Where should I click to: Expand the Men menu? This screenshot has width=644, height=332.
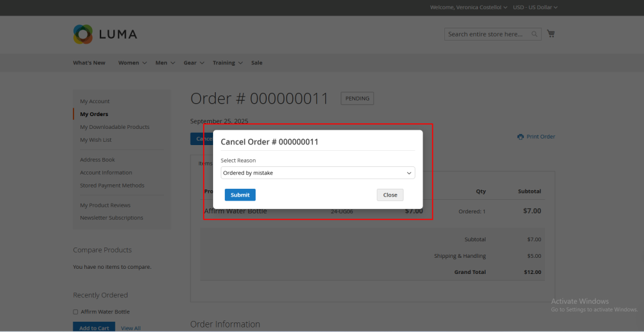(165, 63)
